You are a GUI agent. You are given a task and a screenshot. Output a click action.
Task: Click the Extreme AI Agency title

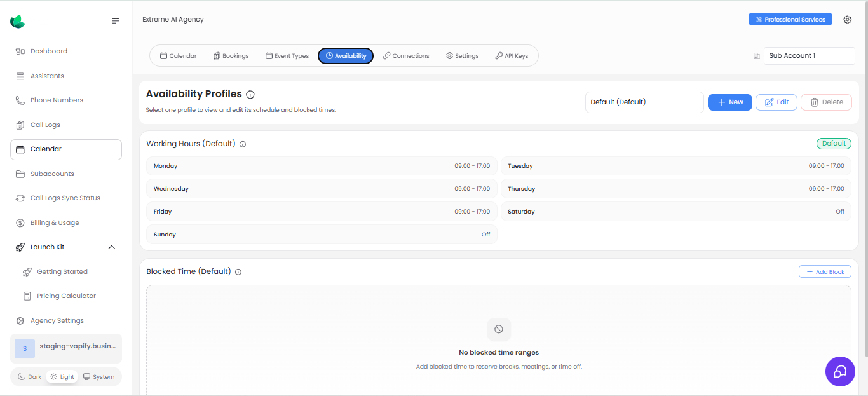(x=173, y=20)
